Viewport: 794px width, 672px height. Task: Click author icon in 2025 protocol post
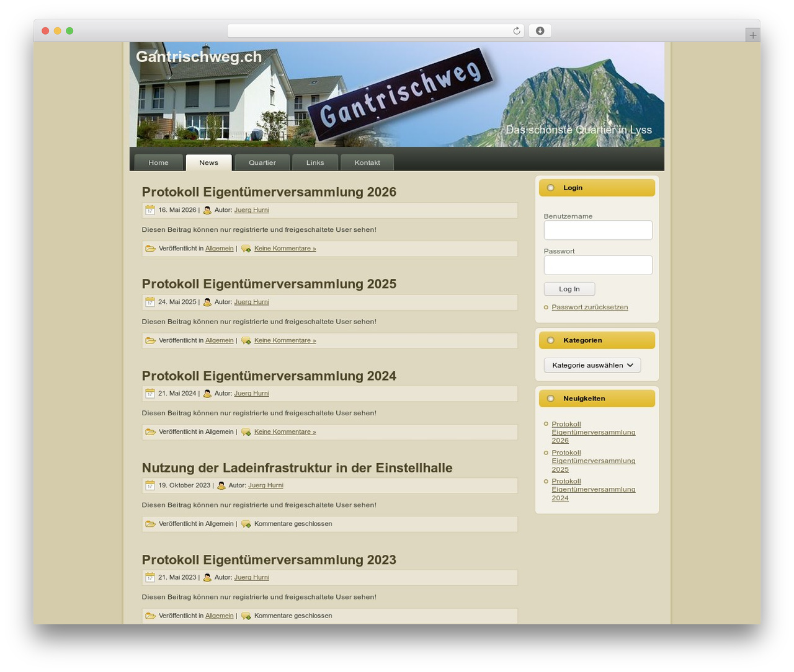coord(207,303)
